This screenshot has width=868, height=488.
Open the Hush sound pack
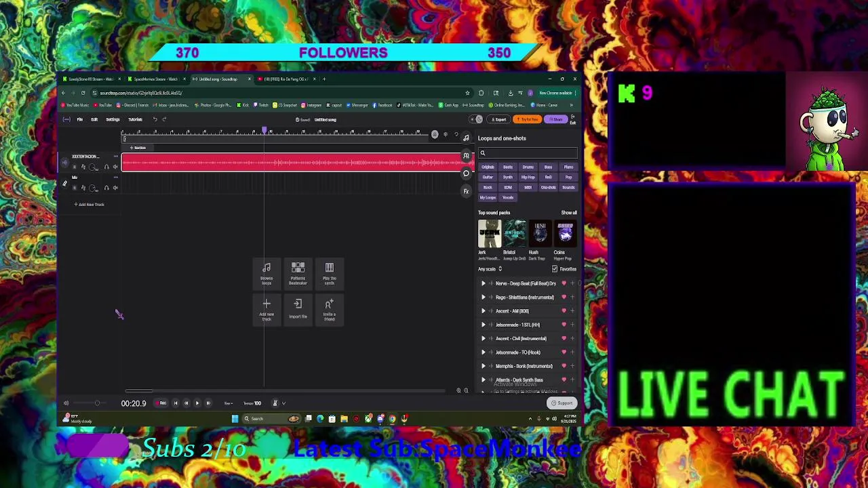540,234
